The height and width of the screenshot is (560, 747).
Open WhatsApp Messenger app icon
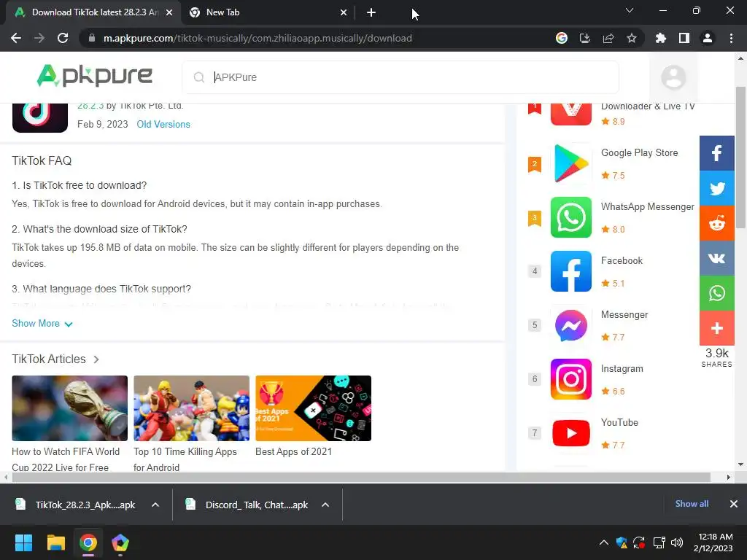coord(570,217)
